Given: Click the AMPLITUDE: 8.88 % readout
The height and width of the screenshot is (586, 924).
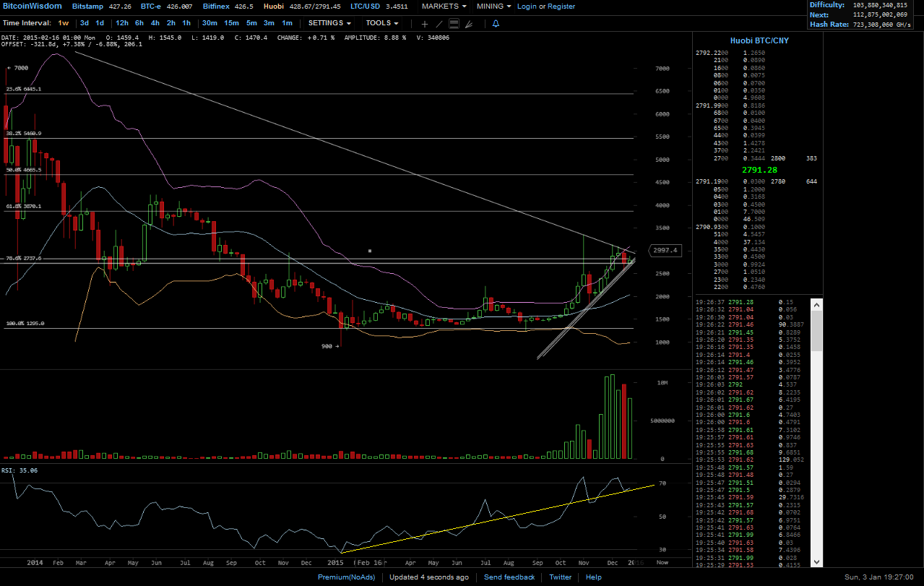Looking at the screenshot, I should click(x=375, y=38).
